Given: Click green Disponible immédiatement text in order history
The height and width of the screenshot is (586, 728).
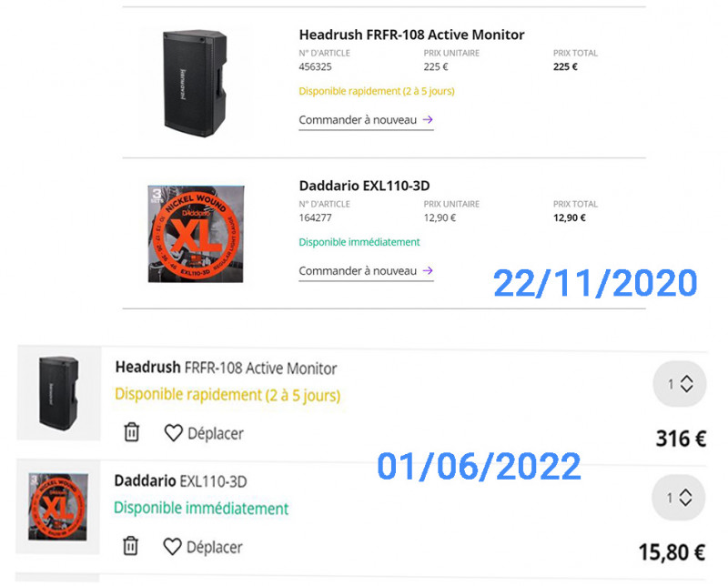Looking at the screenshot, I should [359, 242].
